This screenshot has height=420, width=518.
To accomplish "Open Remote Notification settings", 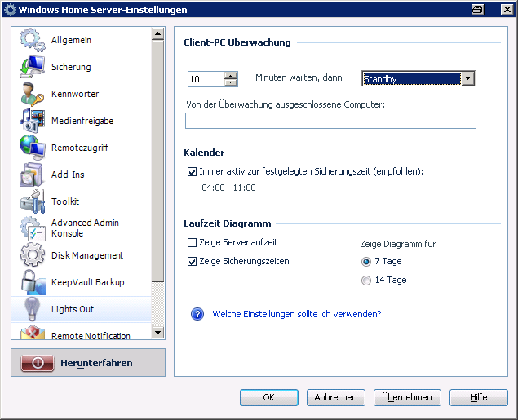I will [x=82, y=331].
